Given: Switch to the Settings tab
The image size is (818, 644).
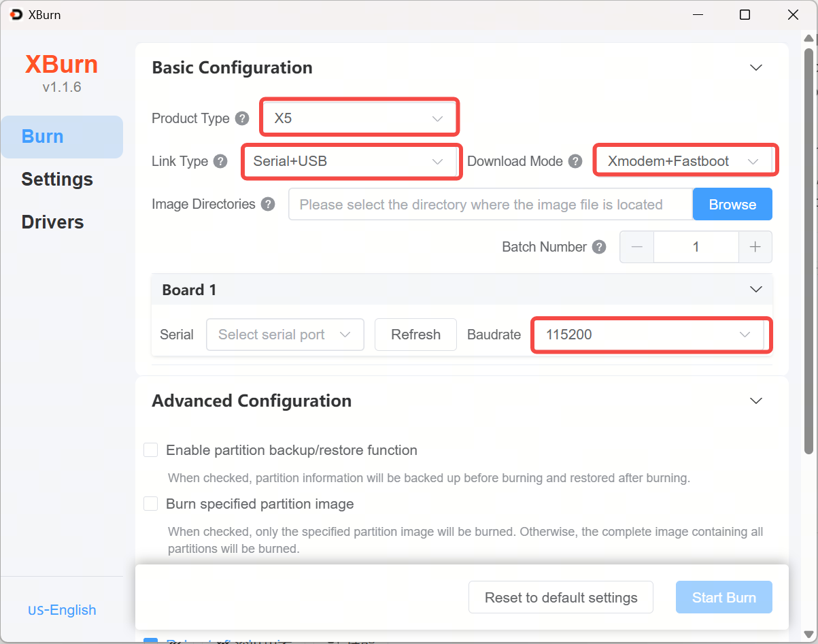Looking at the screenshot, I should (x=57, y=180).
